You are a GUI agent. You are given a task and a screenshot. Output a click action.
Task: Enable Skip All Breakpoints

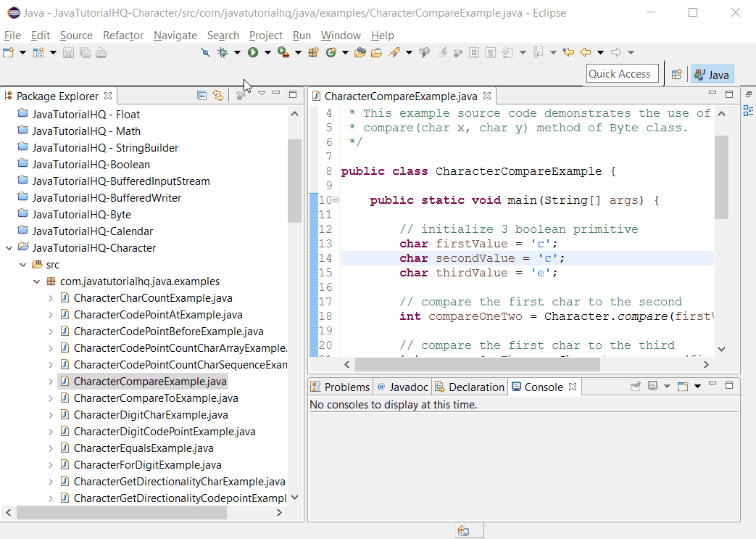(205, 52)
